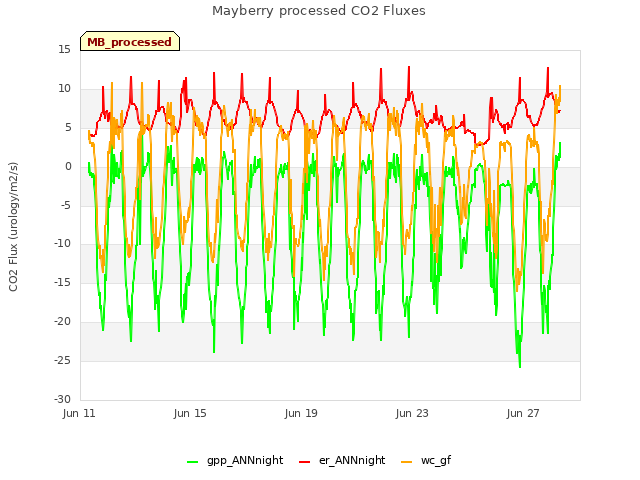
Task: Click the Jun 11 x-axis label
Action: pyautogui.click(x=79, y=413)
